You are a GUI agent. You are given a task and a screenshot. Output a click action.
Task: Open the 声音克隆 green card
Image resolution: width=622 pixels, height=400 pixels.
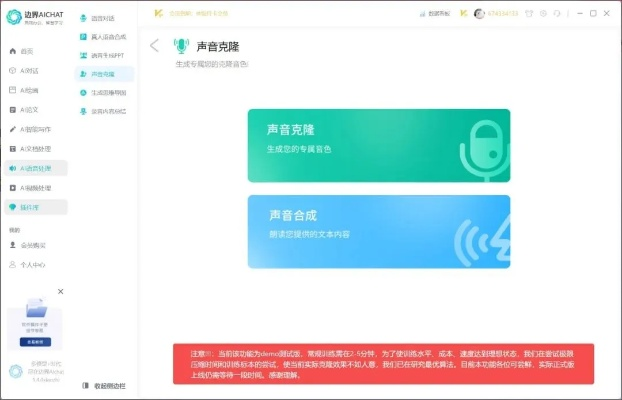379,146
